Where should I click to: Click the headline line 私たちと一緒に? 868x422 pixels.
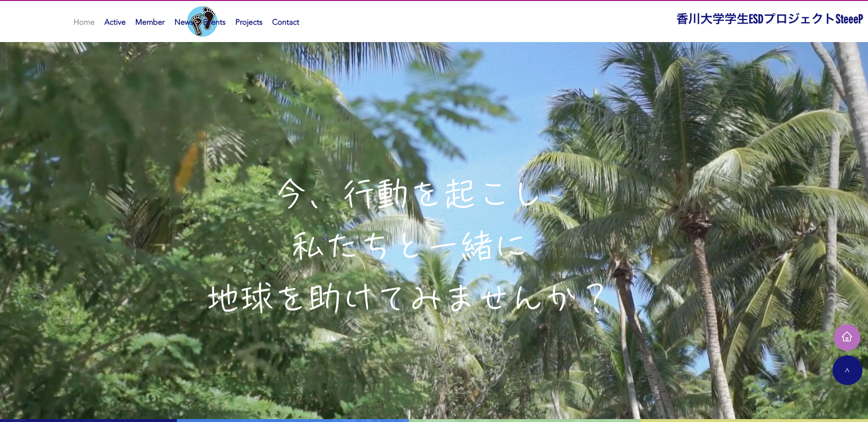pyautogui.click(x=409, y=246)
